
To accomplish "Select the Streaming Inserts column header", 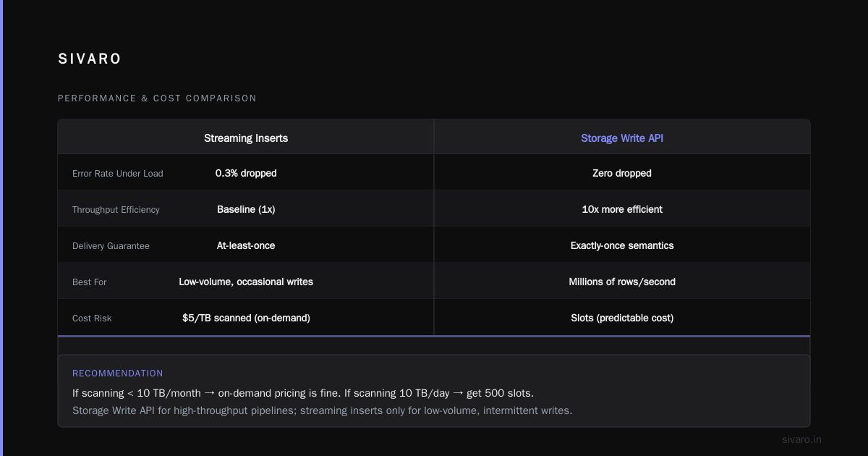I will coord(246,138).
